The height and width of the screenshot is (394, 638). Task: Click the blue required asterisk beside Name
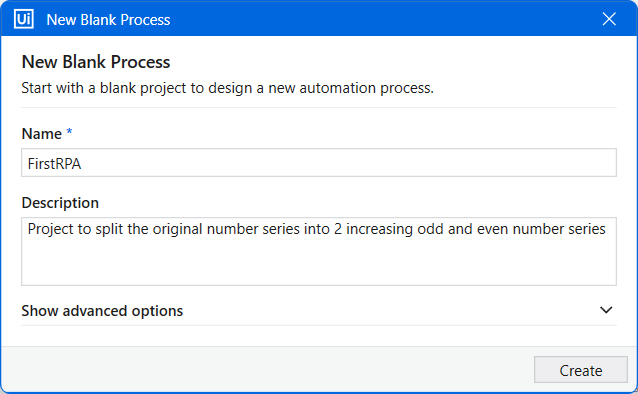click(x=69, y=131)
